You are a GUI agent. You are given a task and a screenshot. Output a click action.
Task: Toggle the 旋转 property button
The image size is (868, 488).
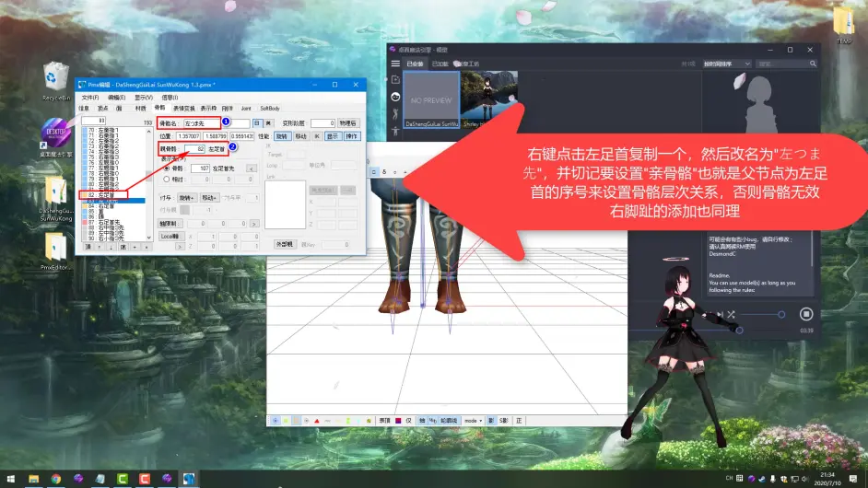(282, 136)
